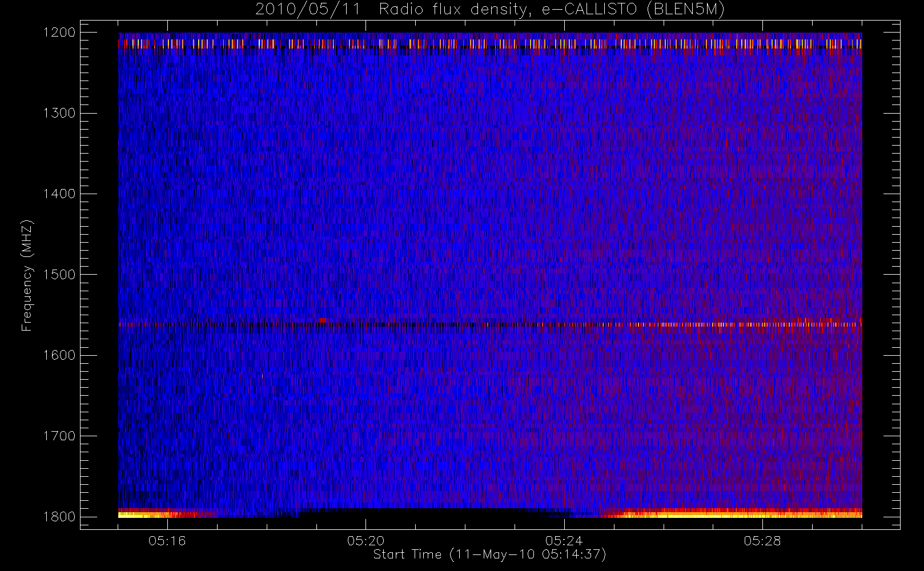Viewport: 924px width, 571px height.
Task: Click the 05:16 time tick label
Action: point(167,541)
